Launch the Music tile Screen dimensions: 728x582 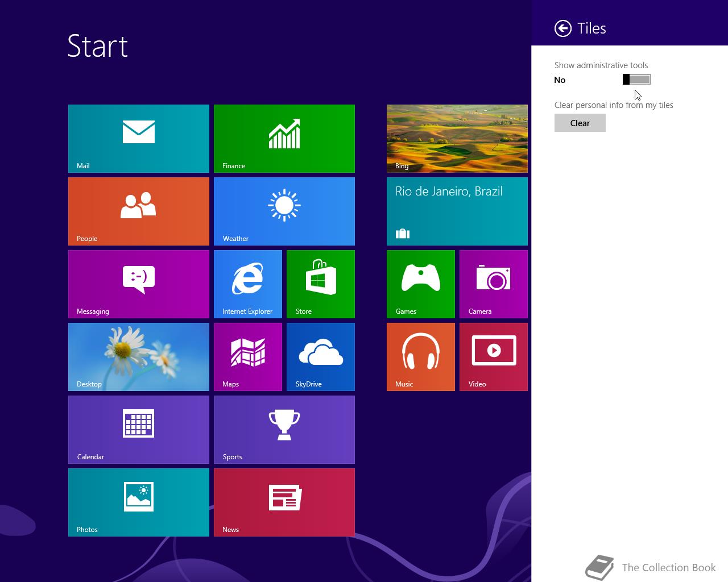[421, 357]
